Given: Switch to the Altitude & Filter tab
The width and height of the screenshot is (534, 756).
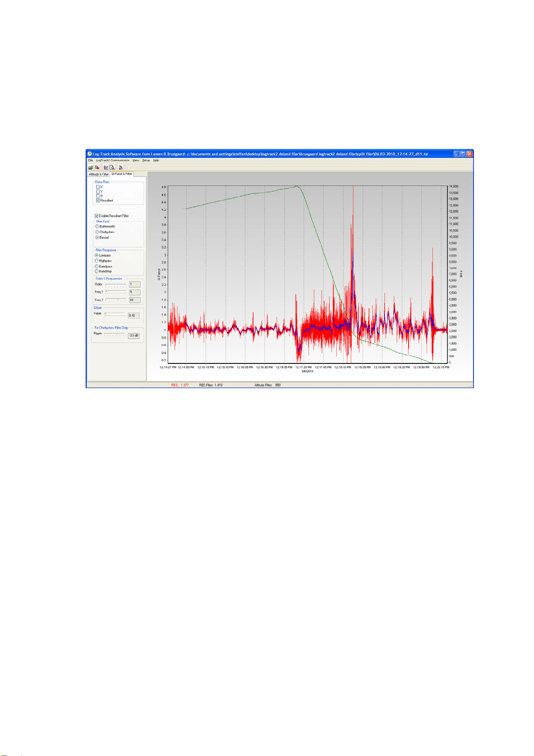Looking at the screenshot, I should coord(98,174).
